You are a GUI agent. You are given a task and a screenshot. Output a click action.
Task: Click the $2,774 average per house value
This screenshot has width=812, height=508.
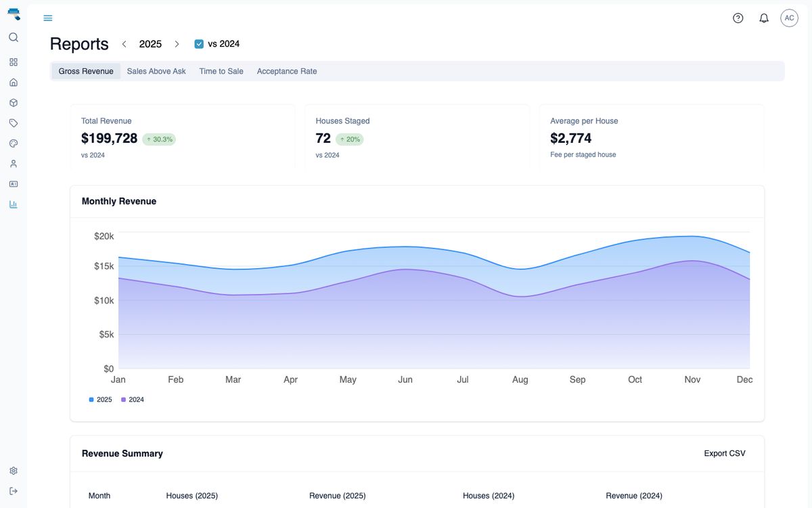point(571,138)
